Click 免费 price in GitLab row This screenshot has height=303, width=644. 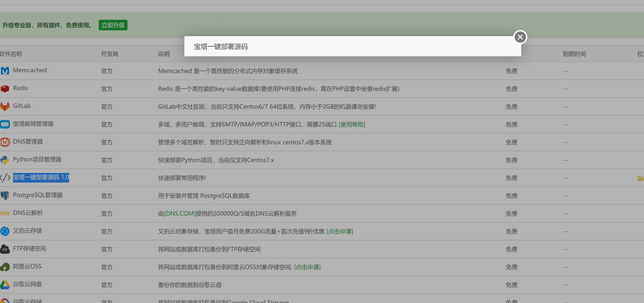(511, 107)
